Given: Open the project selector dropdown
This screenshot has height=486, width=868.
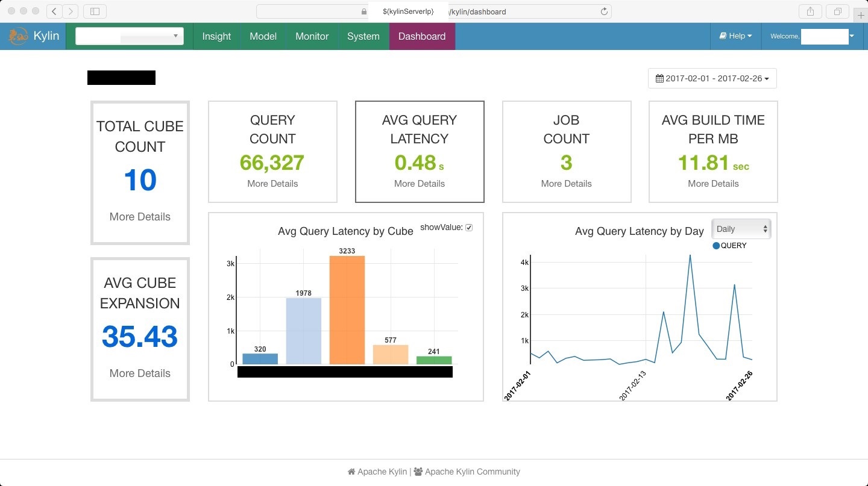Looking at the screenshot, I should 129,36.
